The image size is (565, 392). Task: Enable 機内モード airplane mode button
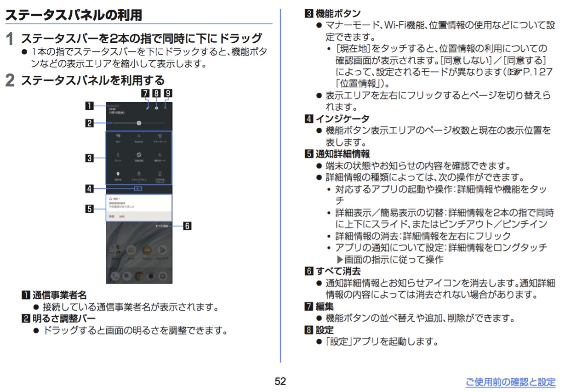click(x=160, y=156)
